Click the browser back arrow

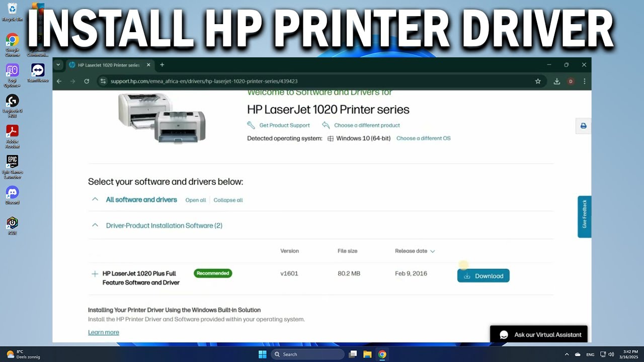59,81
